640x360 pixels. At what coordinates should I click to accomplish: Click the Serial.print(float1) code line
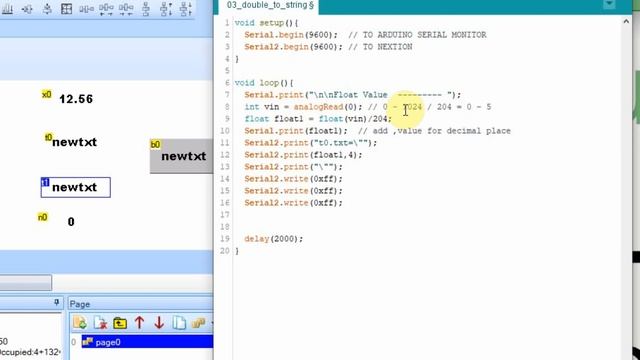[x=296, y=131]
